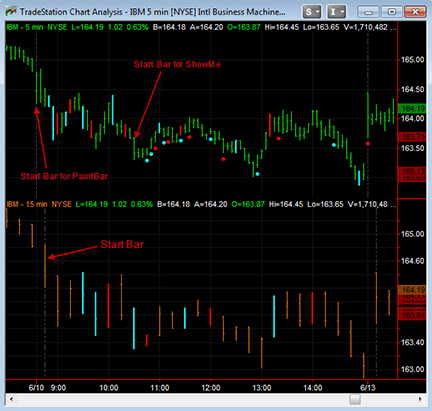Click the green 164.19 price marker on upper axis

pos(412,108)
